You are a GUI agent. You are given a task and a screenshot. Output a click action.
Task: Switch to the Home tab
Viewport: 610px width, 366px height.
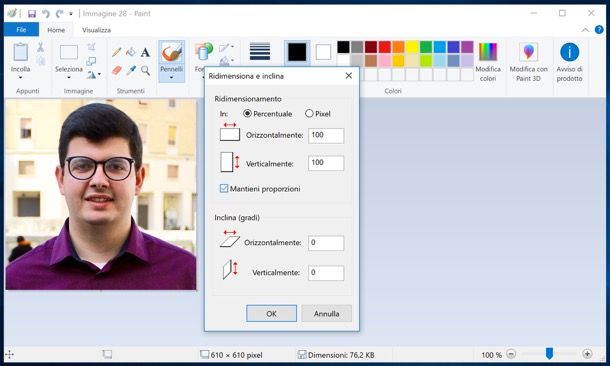(56, 30)
